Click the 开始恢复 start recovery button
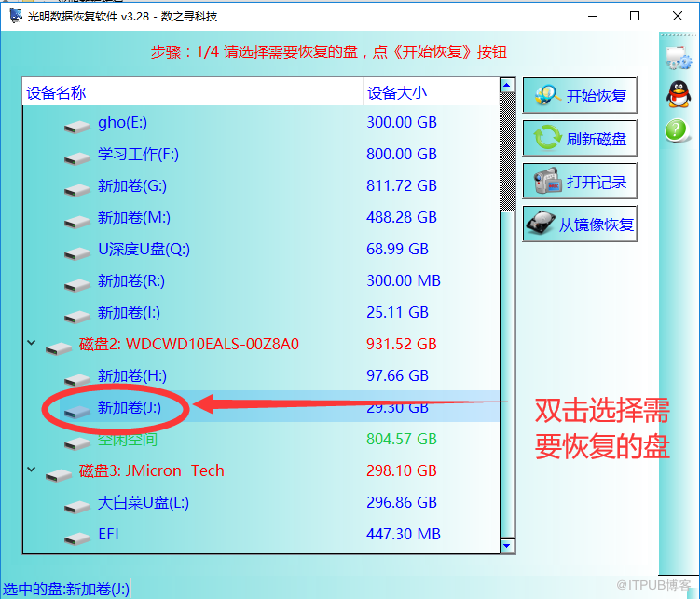700x599 pixels. [x=580, y=95]
